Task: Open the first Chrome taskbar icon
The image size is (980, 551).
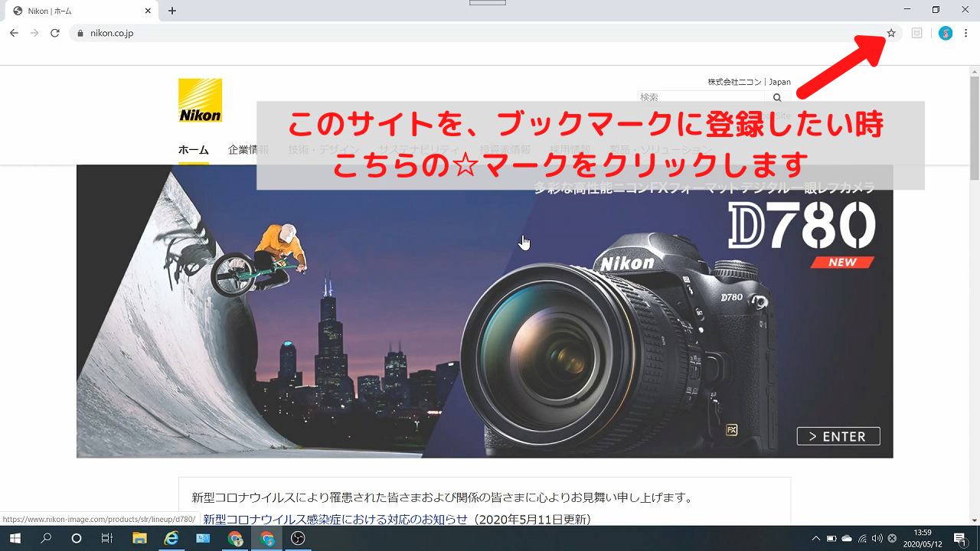Action: [235, 539]
